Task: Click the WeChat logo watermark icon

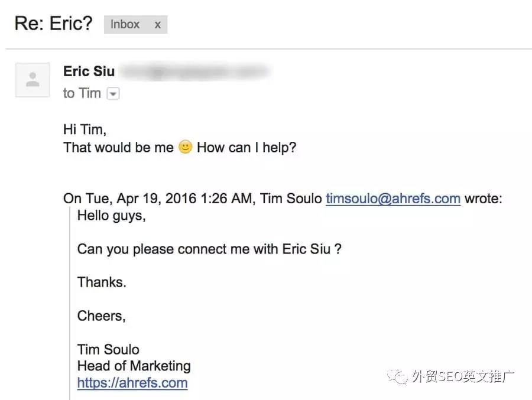Action: [397, 376]
